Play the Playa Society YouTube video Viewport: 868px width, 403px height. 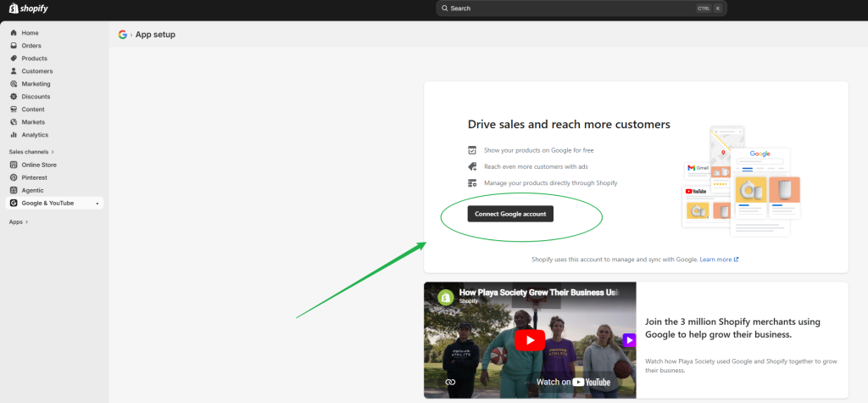530,340
